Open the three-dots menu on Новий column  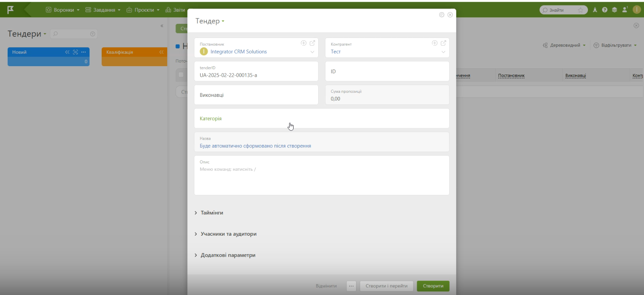click(83, 52)
